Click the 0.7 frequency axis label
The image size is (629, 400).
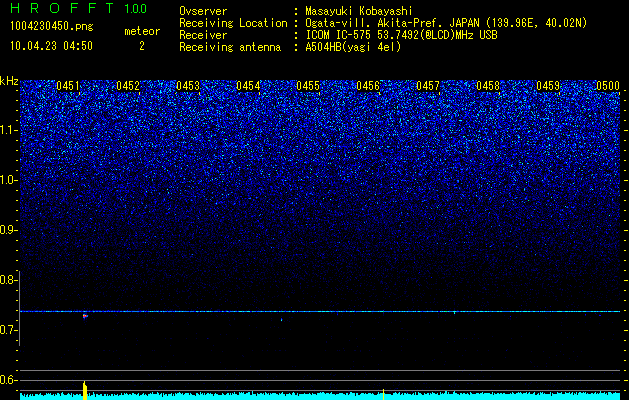pyautogui.click(x=8, y=330)
